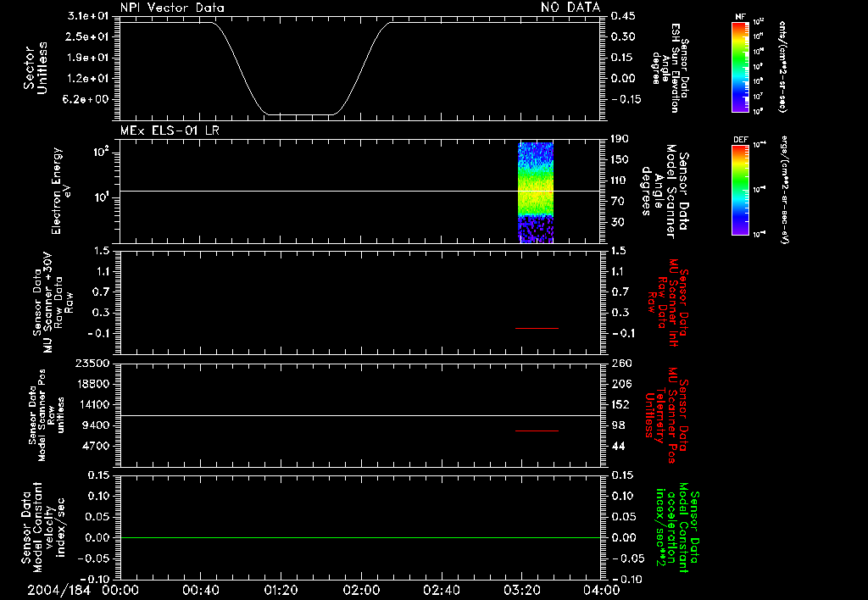868x600 pixels.
Task: Click the '98' telemetry tick label
Action: click(618, 425)
